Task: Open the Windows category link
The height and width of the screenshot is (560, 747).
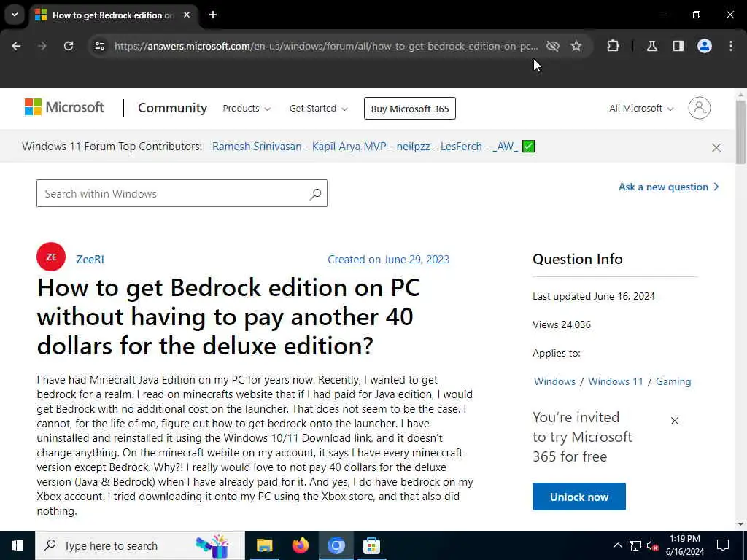Action: click(x=554, y=381)
